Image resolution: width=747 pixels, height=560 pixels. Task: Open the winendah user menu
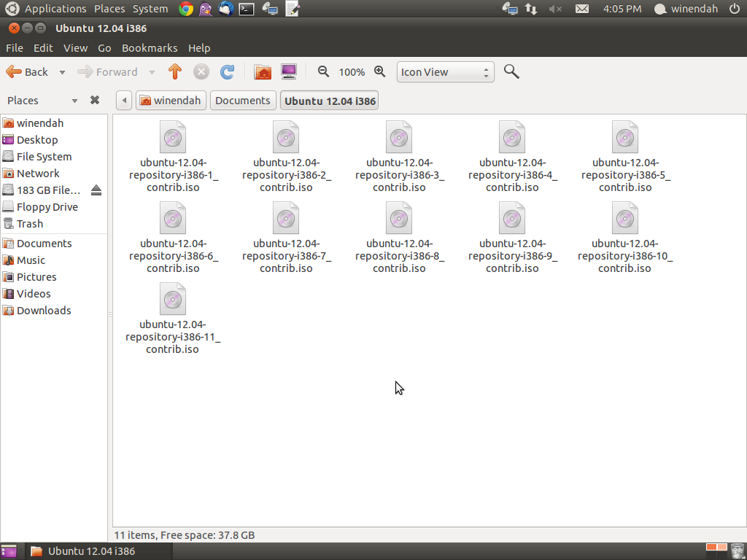tap(686, 9)
